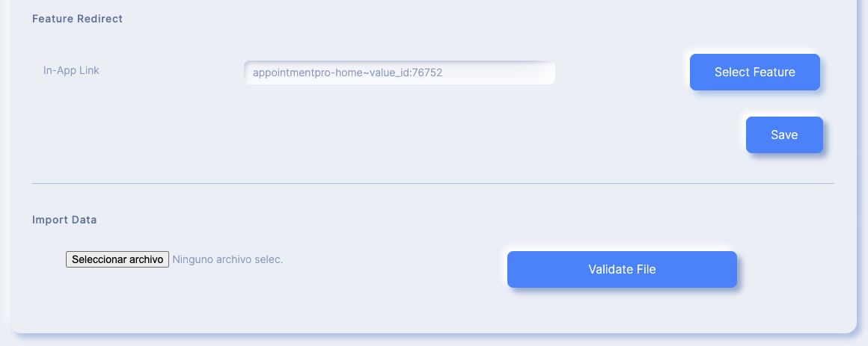Save the feature redirect settings
The height and width of the screenshot is (346, 868).
[x=784, y=135]
